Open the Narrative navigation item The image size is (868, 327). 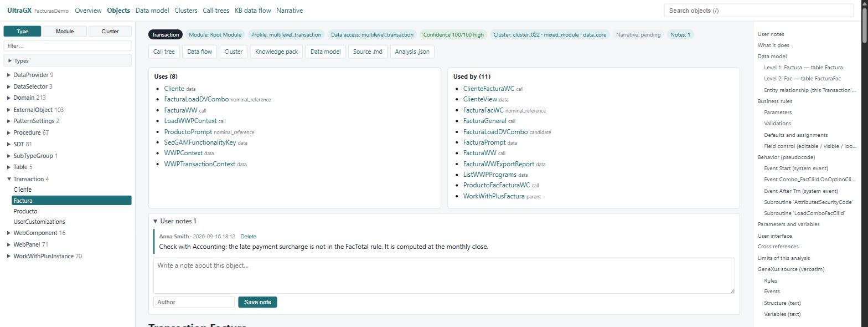tap(290, 11)
